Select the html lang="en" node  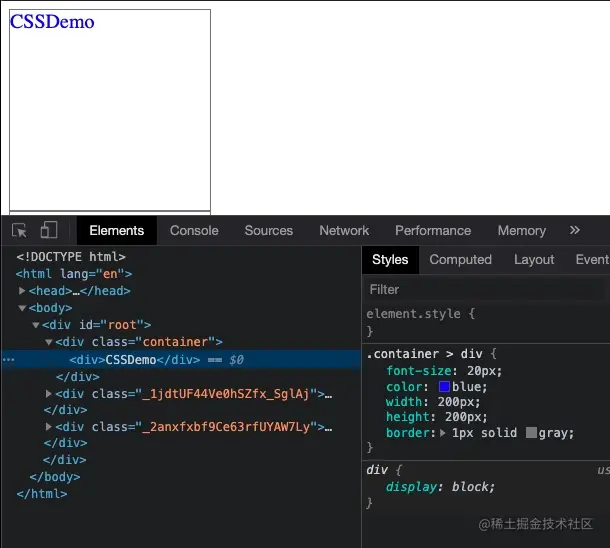click(x=74, y=274)
